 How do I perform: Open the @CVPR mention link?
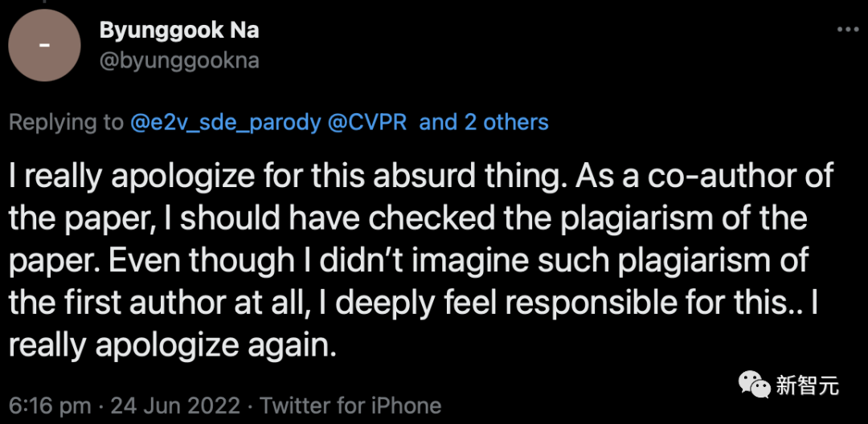[367, 122]
